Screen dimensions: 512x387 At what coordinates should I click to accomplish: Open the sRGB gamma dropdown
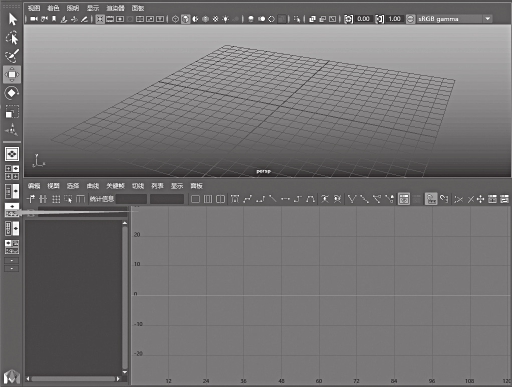click(488, 19)
